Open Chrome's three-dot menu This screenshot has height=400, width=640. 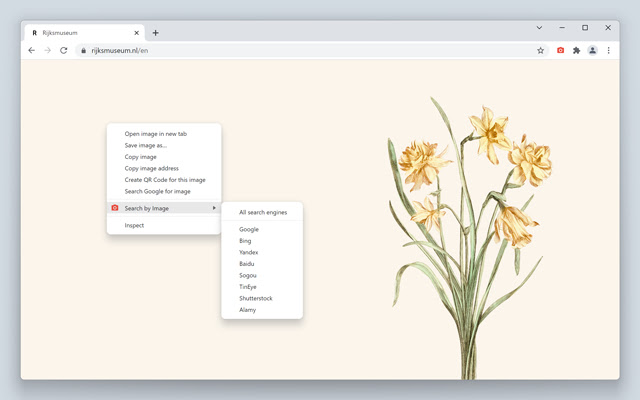click(x=609, y=50)
